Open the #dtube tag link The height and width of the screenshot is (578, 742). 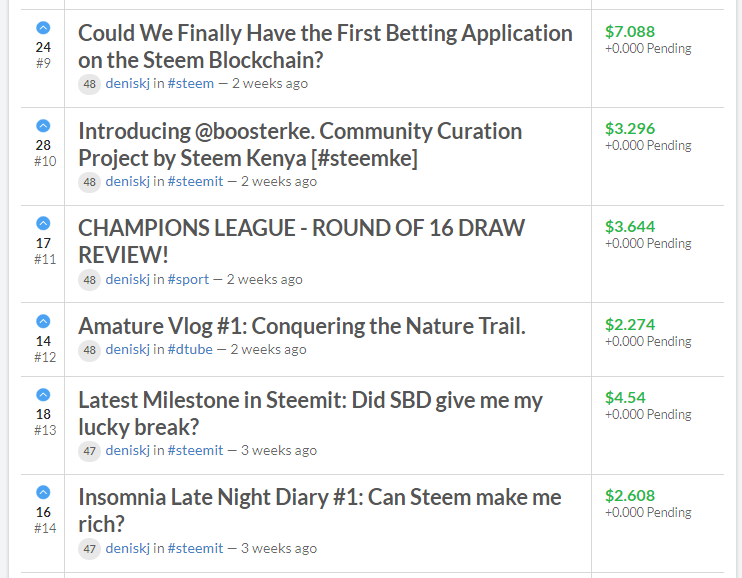click(190, 349)
